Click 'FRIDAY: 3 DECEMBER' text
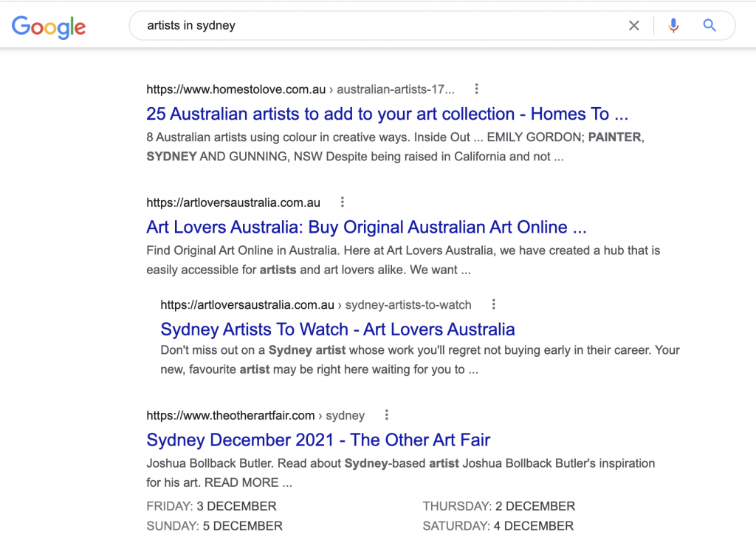 coord(211,506)
